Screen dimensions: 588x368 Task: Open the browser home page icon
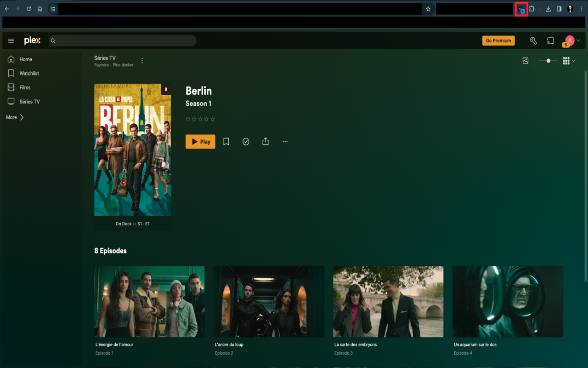[40, 9]
